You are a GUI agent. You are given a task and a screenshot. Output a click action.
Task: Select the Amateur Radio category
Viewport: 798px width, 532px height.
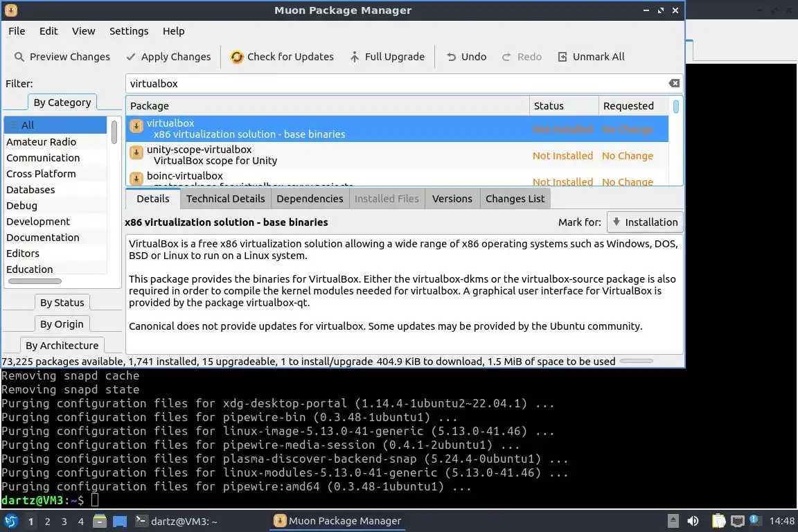pyautogui.click(x=55, y=142)
